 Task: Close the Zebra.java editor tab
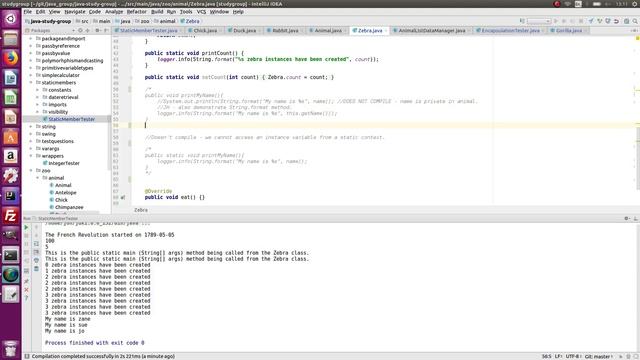386,31
